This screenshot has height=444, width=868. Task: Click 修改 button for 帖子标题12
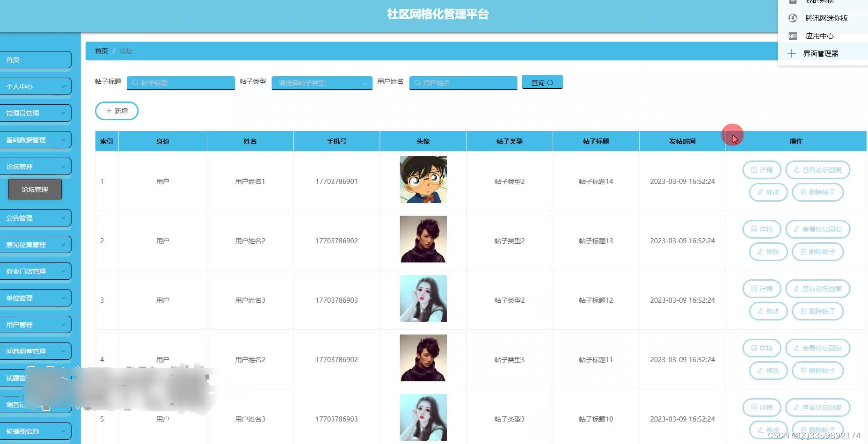click(768, 311)
